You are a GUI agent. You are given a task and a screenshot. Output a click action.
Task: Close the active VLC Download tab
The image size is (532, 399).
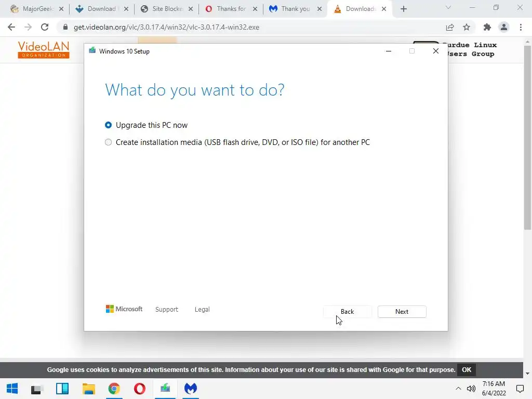384,9
